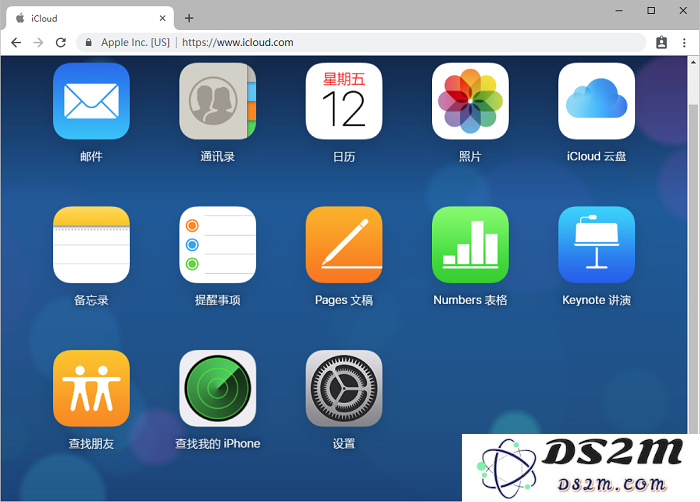Click the padlock site security icon
The image size is (700, 502).
[88, 42]
